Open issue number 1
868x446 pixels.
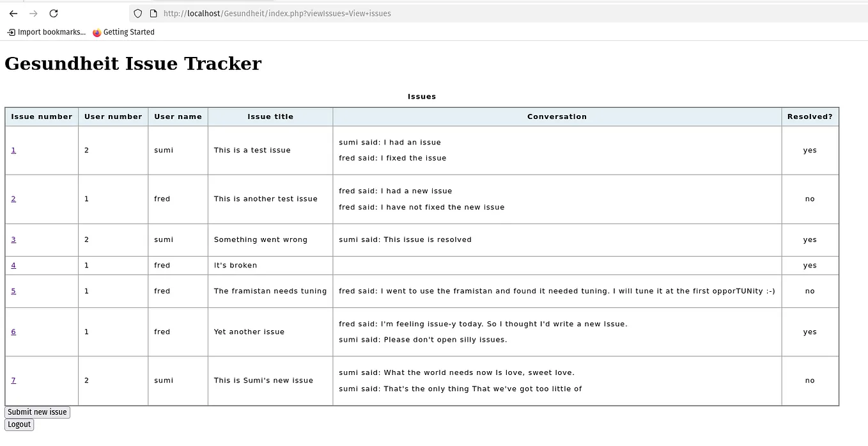[x=13, y=150]
